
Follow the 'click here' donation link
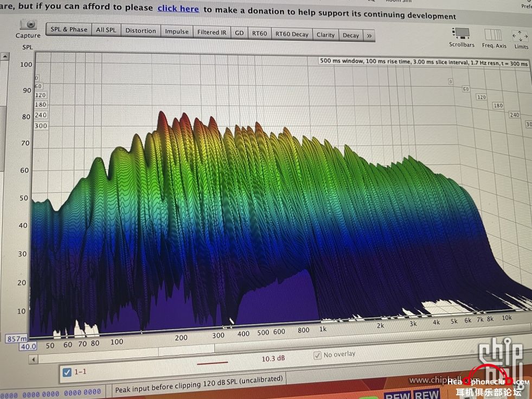click(178, 9)
